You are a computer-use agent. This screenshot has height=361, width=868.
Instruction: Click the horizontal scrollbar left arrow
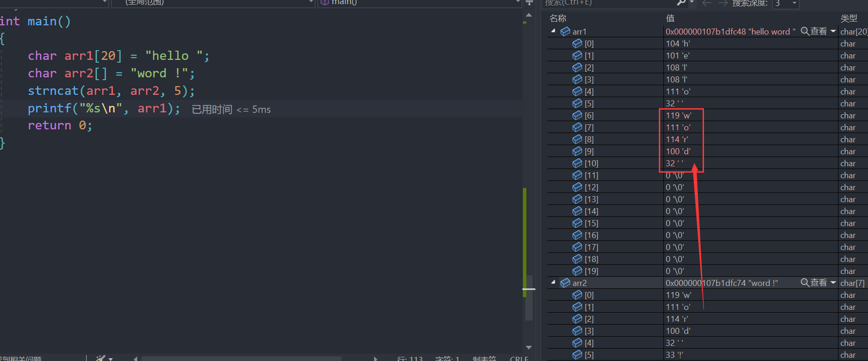coord(135,358)
